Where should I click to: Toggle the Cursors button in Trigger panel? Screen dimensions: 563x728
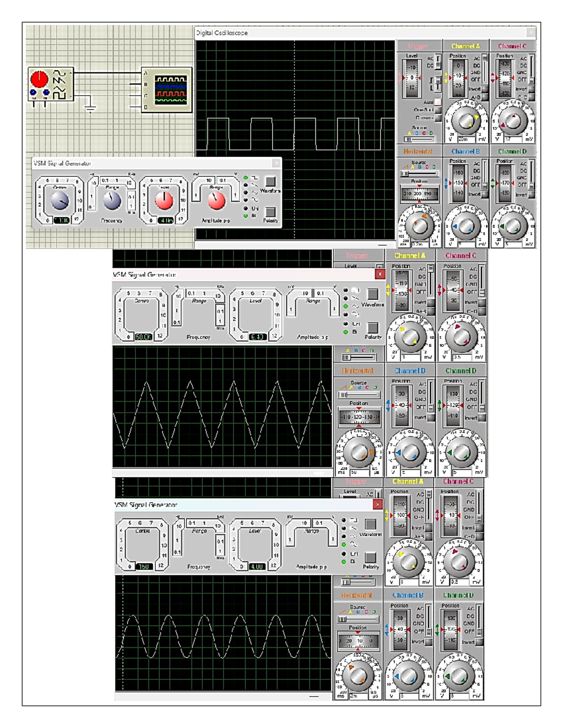click(437, 118)
